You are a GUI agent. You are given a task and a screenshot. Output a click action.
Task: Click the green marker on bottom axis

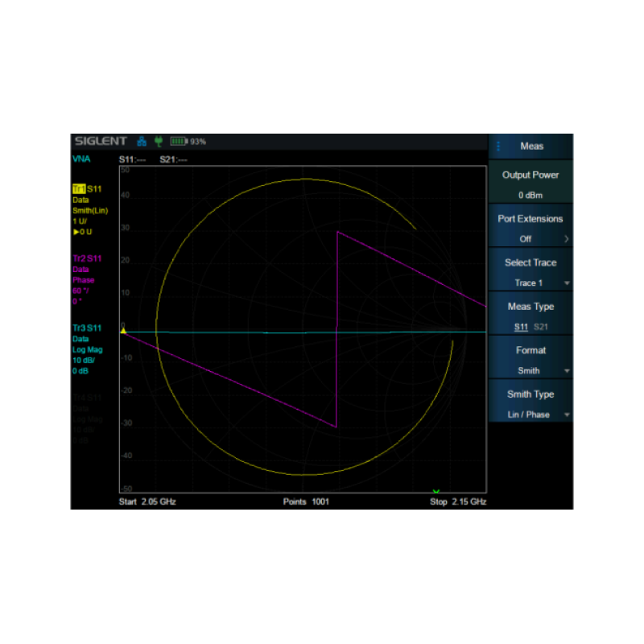[436, 491]
